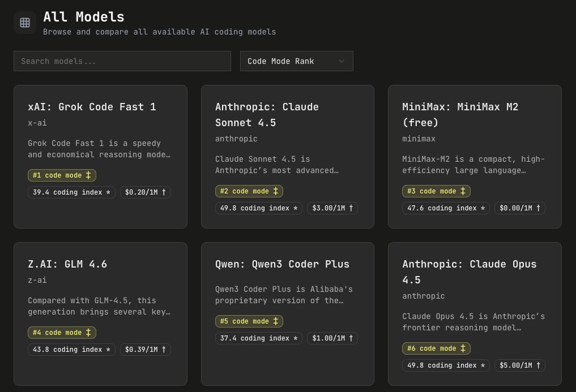Click the 49.8 coding index badge on Claude Sonnet 4.5
This screenshot has width=576, height=392.
coord(259,208)
